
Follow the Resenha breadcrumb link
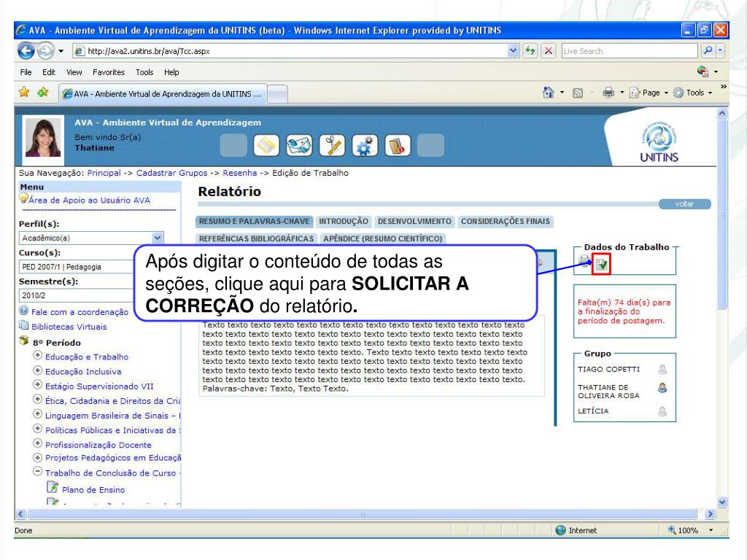point(239,173)
